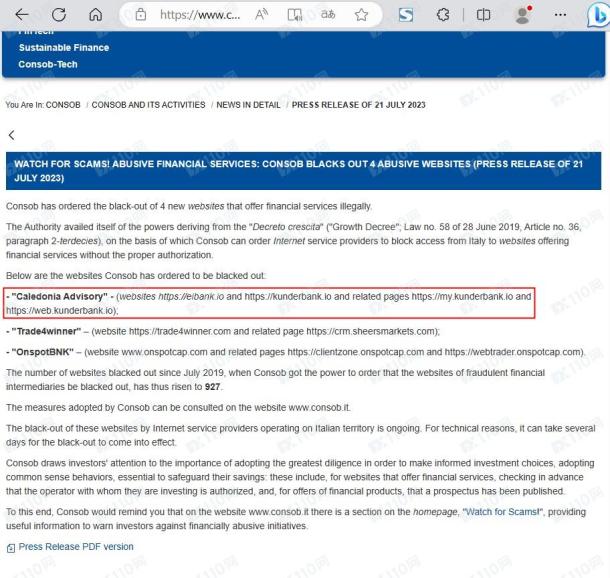Go to CONSOB breadcrumb link
Viewport: 610px width, 578px height.
coord(63,105)
